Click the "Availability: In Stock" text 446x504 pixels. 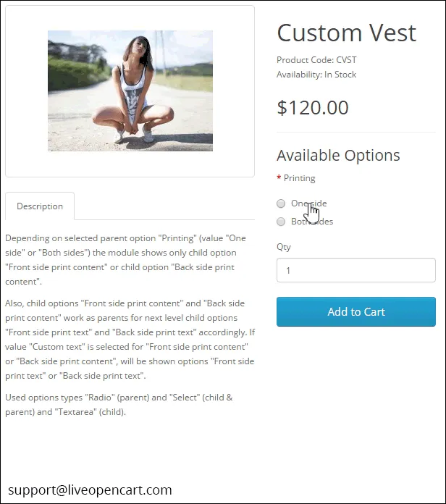click(x=316, y=75)
